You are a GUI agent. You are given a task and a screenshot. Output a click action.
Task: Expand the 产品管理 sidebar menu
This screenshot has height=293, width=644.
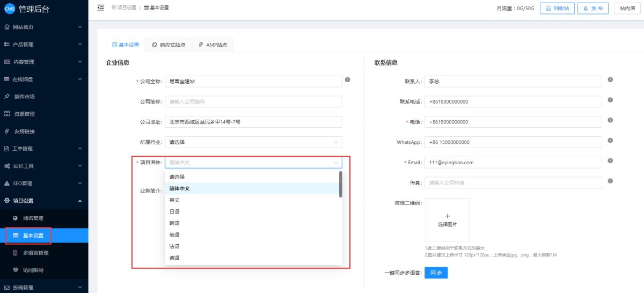click(x=44, y=44)
